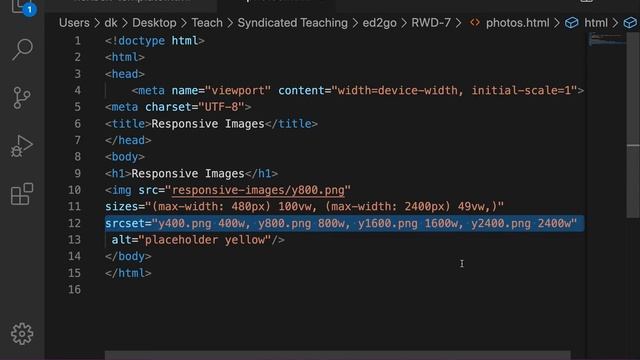Select the Users breadcrumb segment
This screenshot has width=640, height=360.
coord(74,23)
